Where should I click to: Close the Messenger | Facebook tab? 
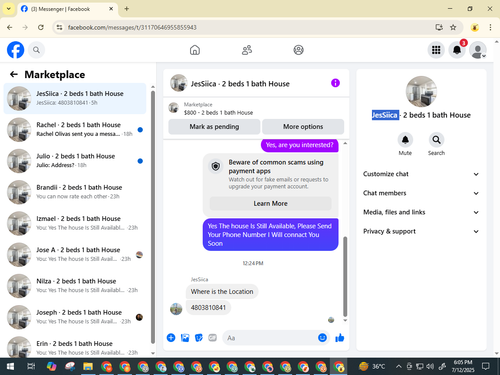pos(111,9)
